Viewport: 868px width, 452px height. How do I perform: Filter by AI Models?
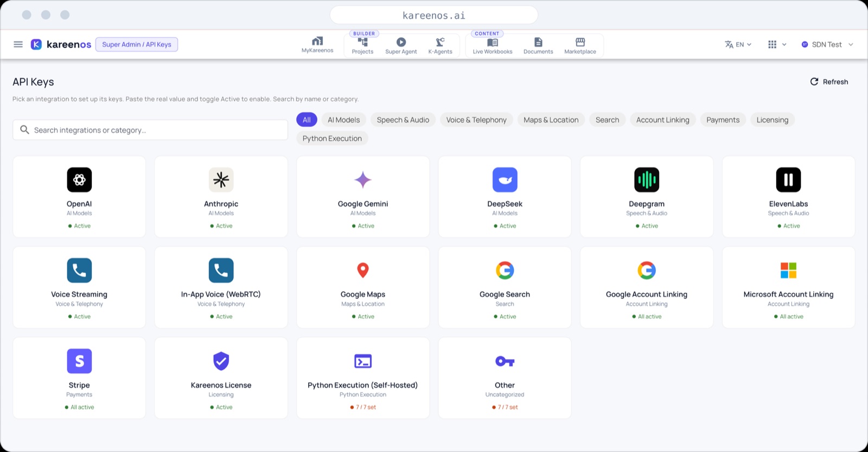click(x=343, y=120)
